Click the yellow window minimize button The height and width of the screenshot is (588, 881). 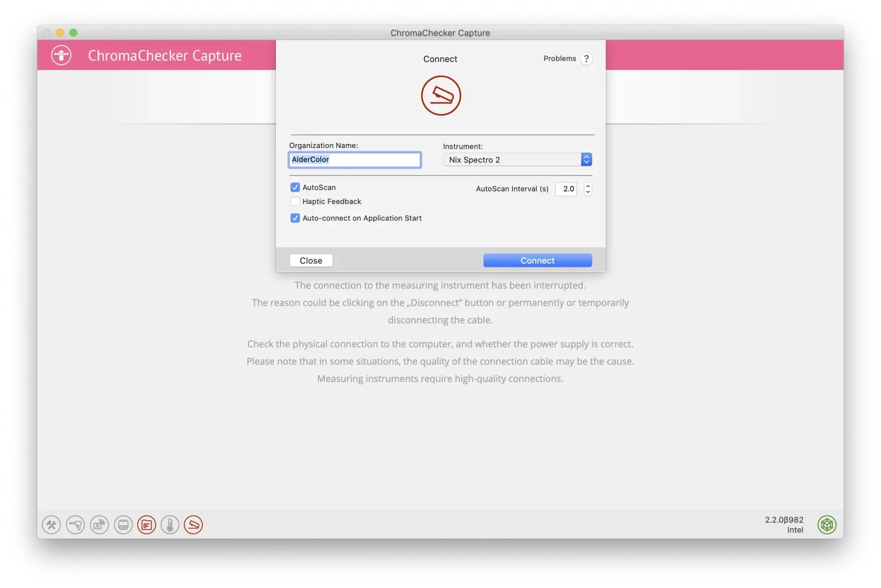60,33
